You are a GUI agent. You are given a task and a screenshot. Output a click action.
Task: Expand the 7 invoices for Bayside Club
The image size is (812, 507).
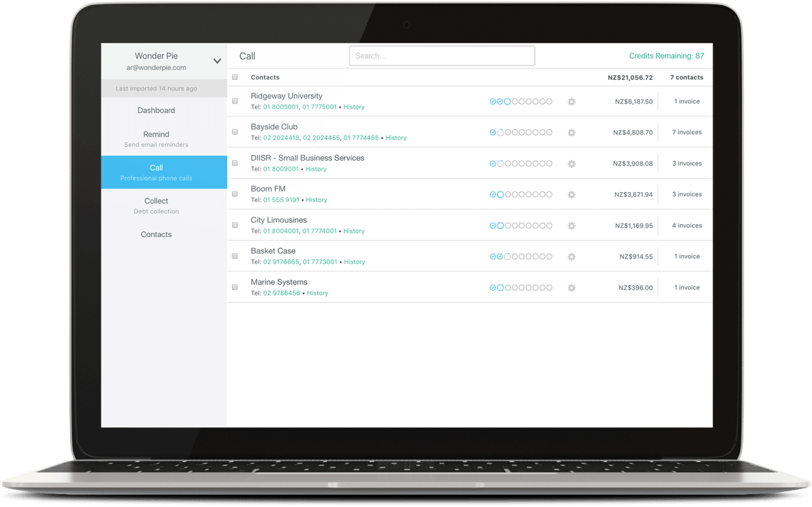click(x=686, y=132)
